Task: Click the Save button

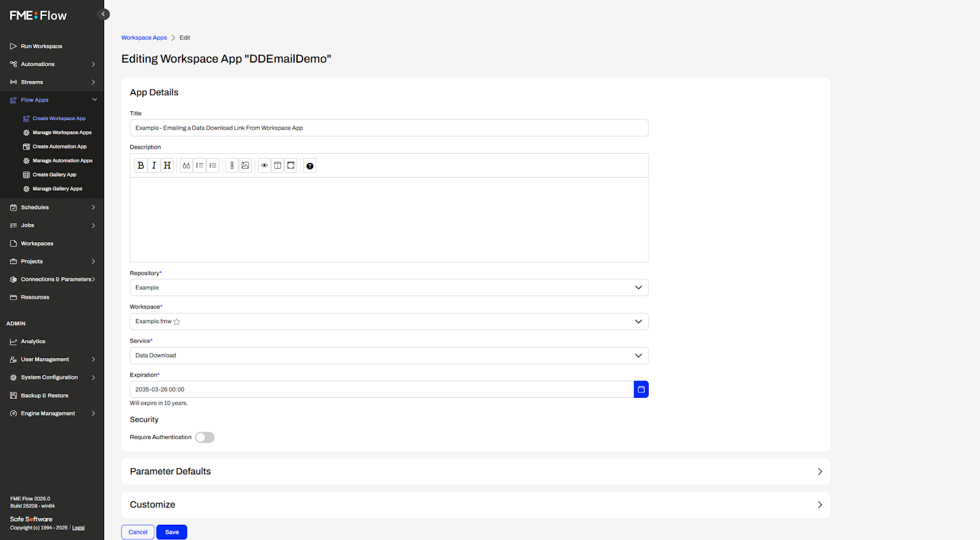Action: pos(171,532)
